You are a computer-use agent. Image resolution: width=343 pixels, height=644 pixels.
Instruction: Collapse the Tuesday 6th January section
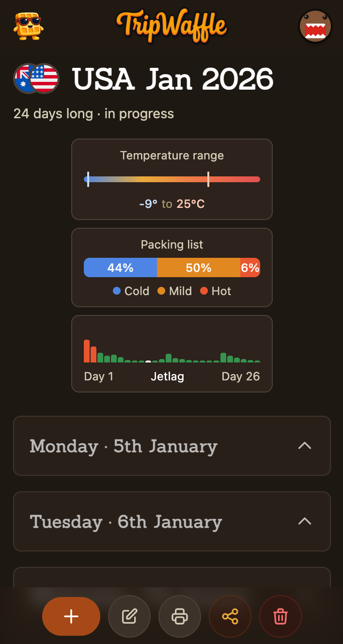tap(304, 521)
